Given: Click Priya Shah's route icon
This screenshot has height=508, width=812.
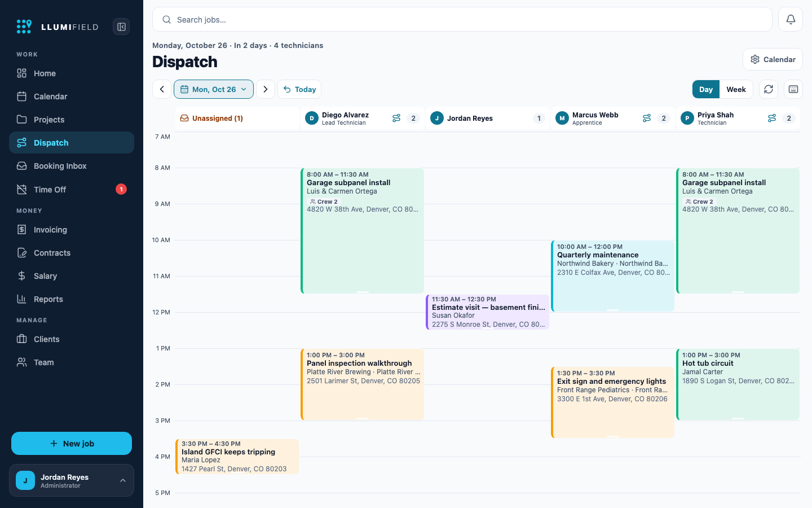Looking at the screenshot, I should pos(772,118).
